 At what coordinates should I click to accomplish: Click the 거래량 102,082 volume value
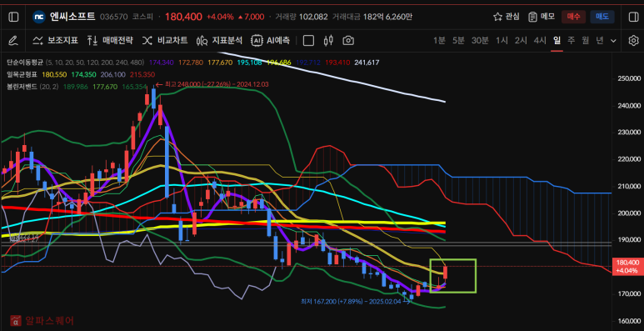coord(313,17)
